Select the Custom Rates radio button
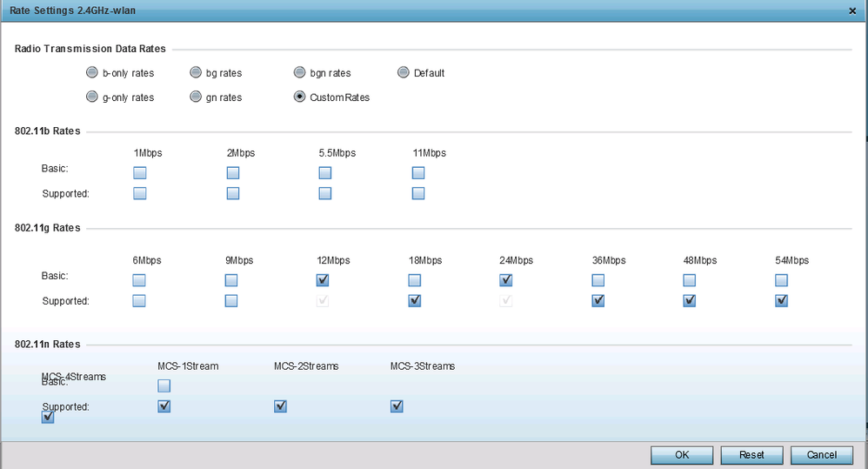Screen dimensions: 868x469 (300, 97)
